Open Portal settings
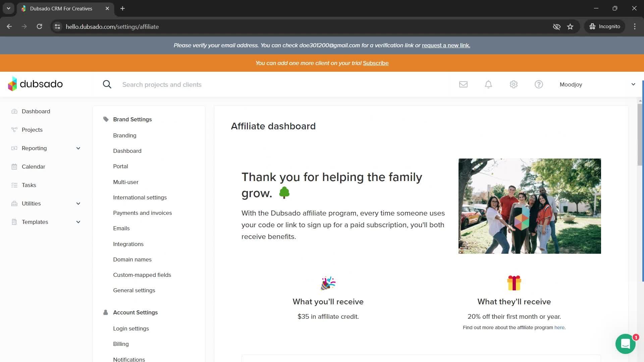The image size is (644, 362). point(120,166)
